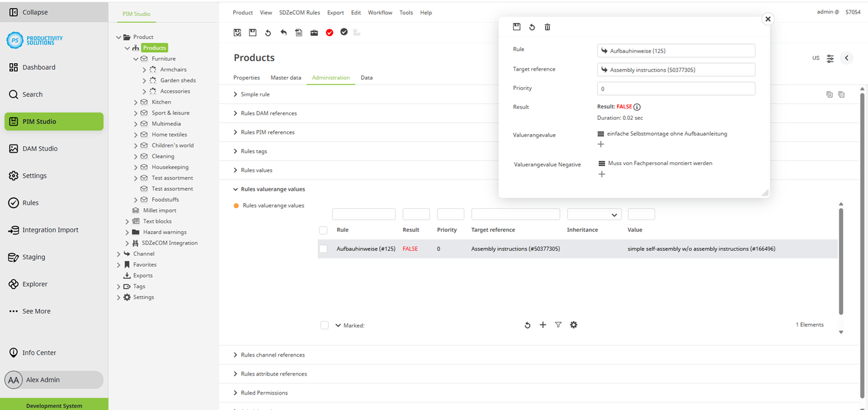Click the delete trash icon in rule popup
This screenshot has height=410, width=868.
(547, 27)
